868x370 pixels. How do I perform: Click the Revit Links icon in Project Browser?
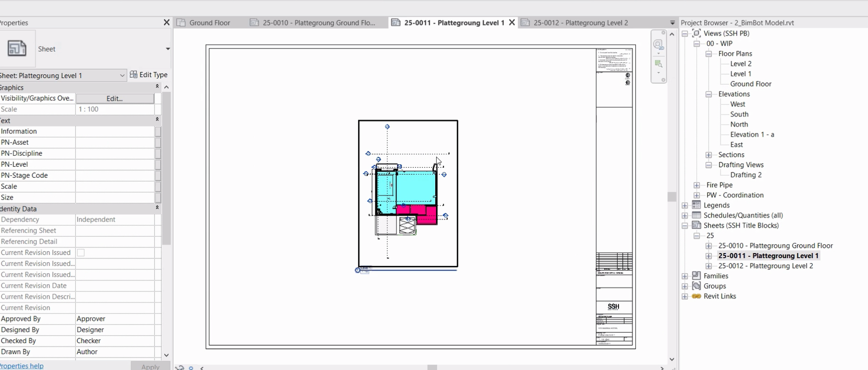pos(697,296)
